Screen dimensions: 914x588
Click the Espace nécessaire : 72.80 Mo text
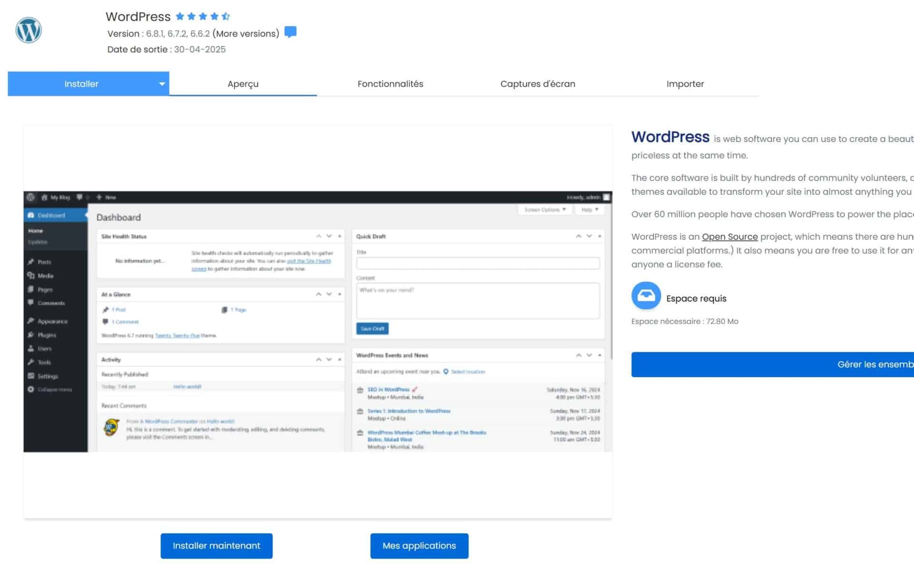coord(685,321)
